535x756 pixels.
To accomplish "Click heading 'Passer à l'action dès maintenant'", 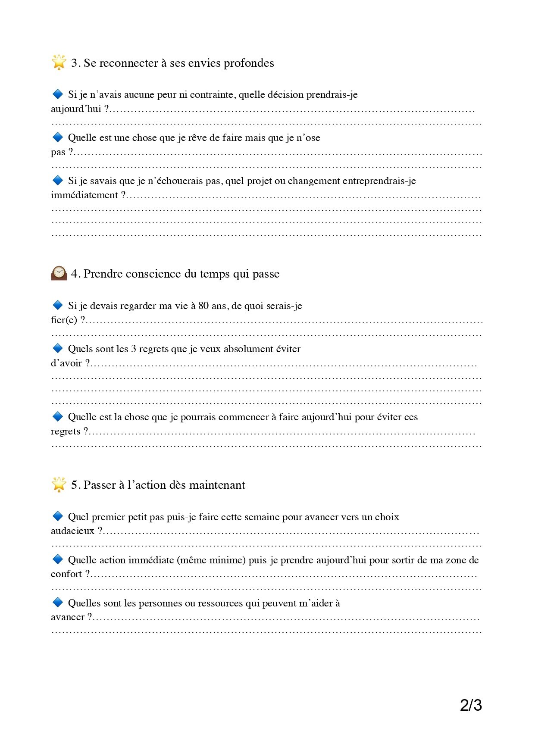I will pyautogui.click(x=164, y=485).
